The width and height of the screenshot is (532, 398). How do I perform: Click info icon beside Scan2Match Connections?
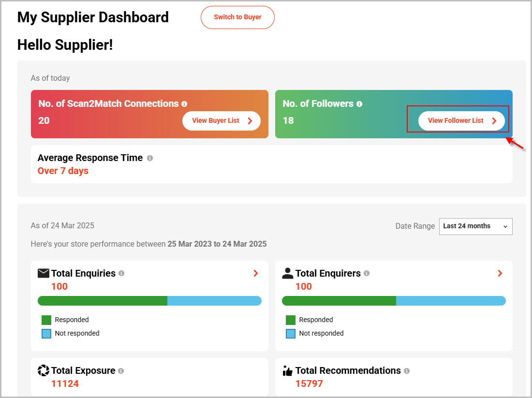(x=184, y=104)
